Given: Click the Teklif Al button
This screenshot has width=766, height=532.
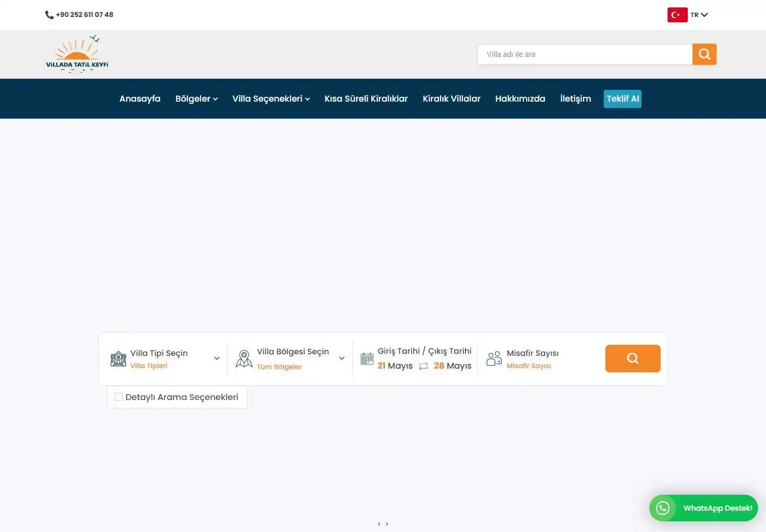Looking at the screenshot, I should click(x=622, y=98).
